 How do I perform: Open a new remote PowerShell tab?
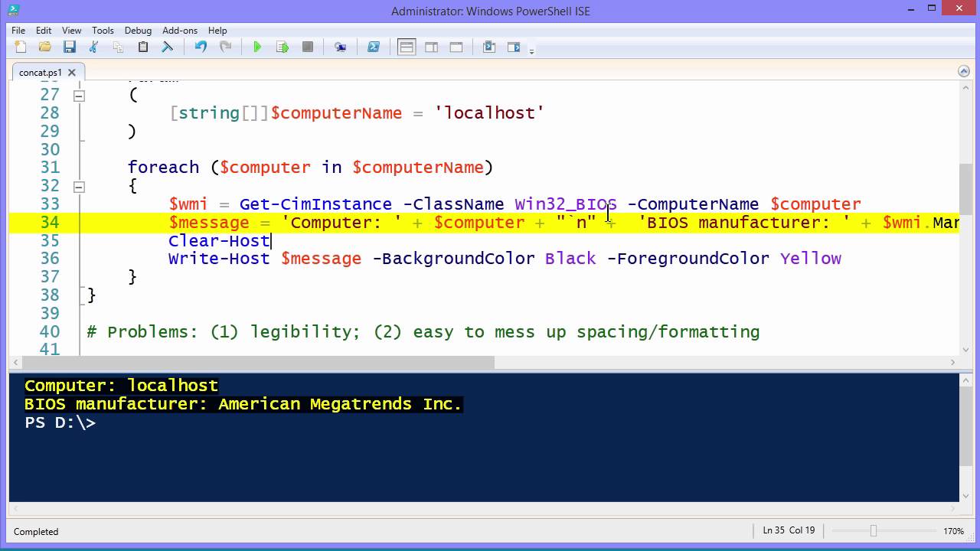click(x=341, y=47)
